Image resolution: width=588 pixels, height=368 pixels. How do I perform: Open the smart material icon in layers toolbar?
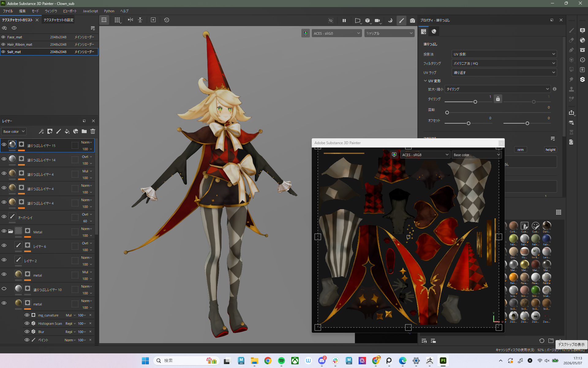[76, 131]
